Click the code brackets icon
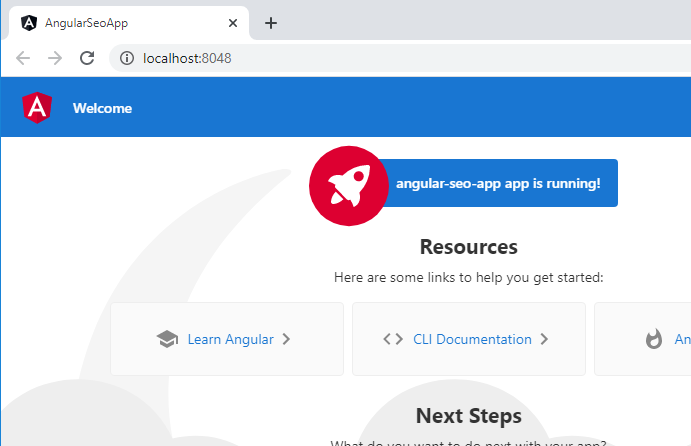Viewport: 691px width, 446px height. pyautogui.click(x=393, y=339)
